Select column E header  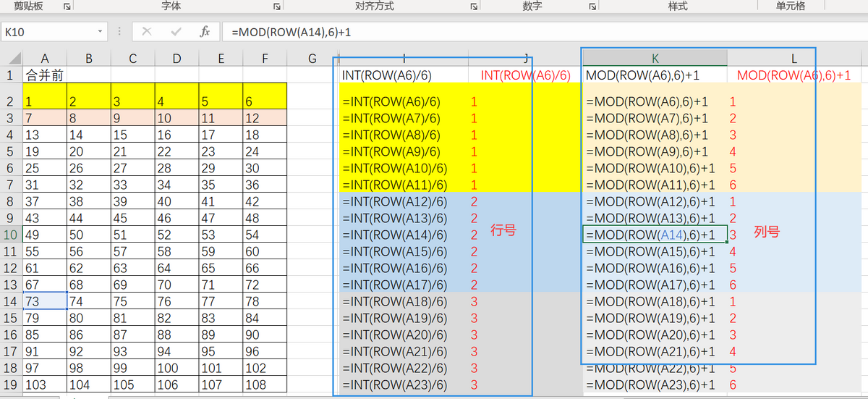(221, 58)
